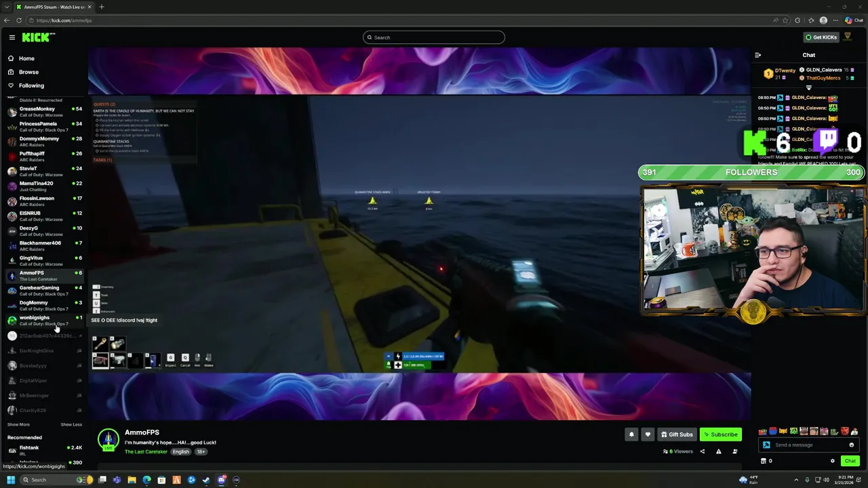Click Show Less in following list

pyautogui.click(x=71, y=424)
